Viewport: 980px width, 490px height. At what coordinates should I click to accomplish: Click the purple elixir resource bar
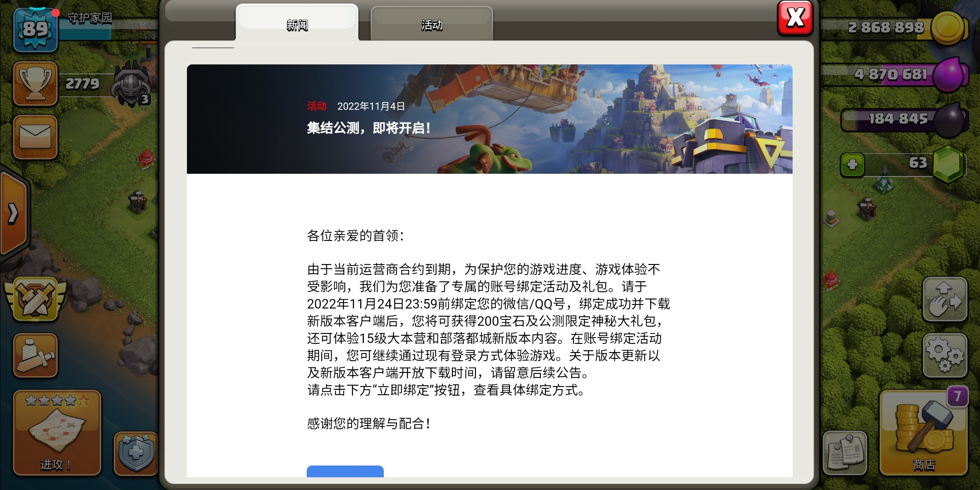coord(894,74)
